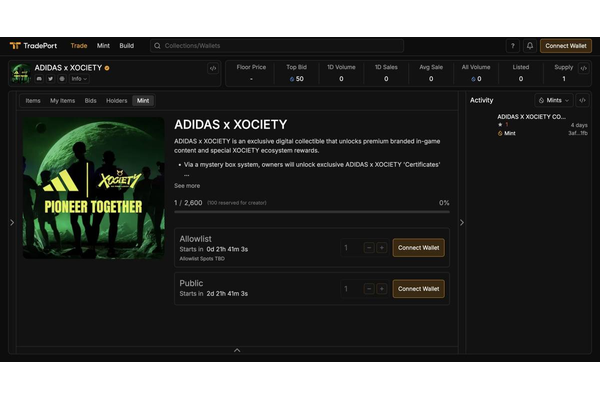
Task: Open the help question mark icon
Action: pyautogui.click(x=513, y=46)
